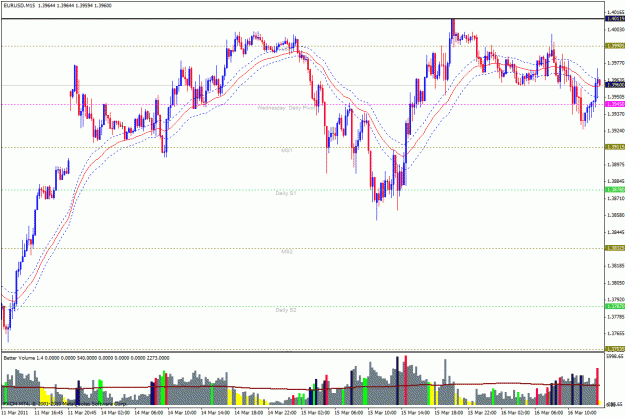The image size is (625, 417).
Task: Click the 1.38445 price scale label
Action: pyautogui.click(x=616, y=232)
